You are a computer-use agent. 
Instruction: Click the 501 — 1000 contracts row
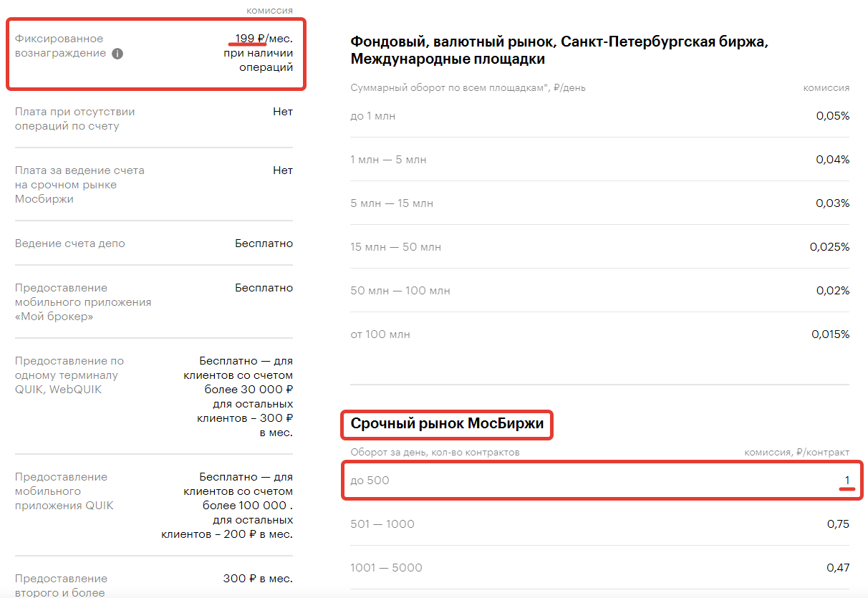click(600, 524)
